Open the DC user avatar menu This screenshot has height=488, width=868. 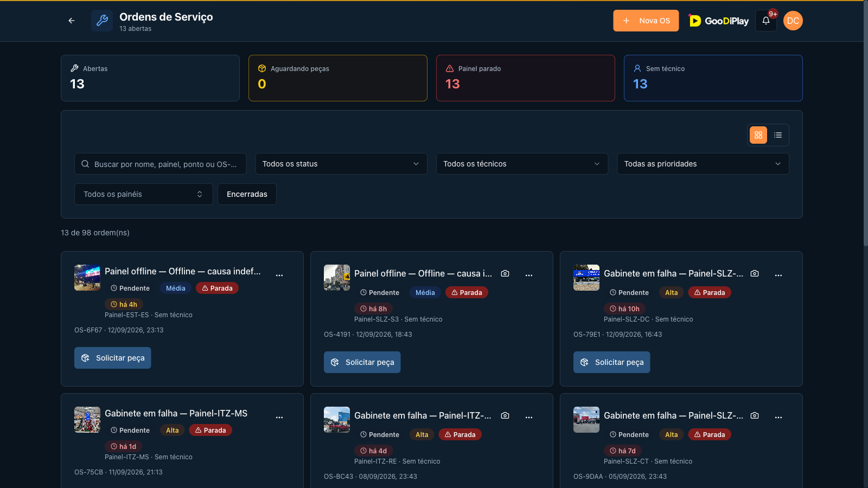pos(793,21)
